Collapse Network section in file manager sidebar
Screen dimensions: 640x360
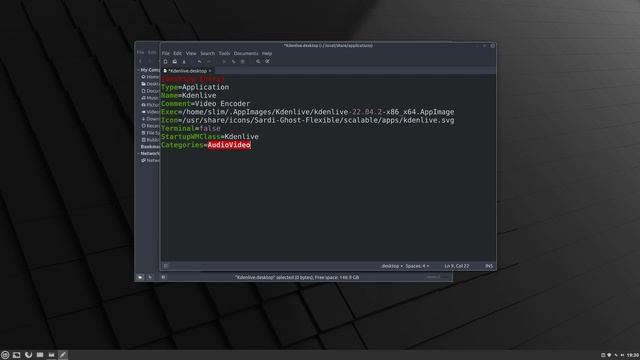[138, 153]
